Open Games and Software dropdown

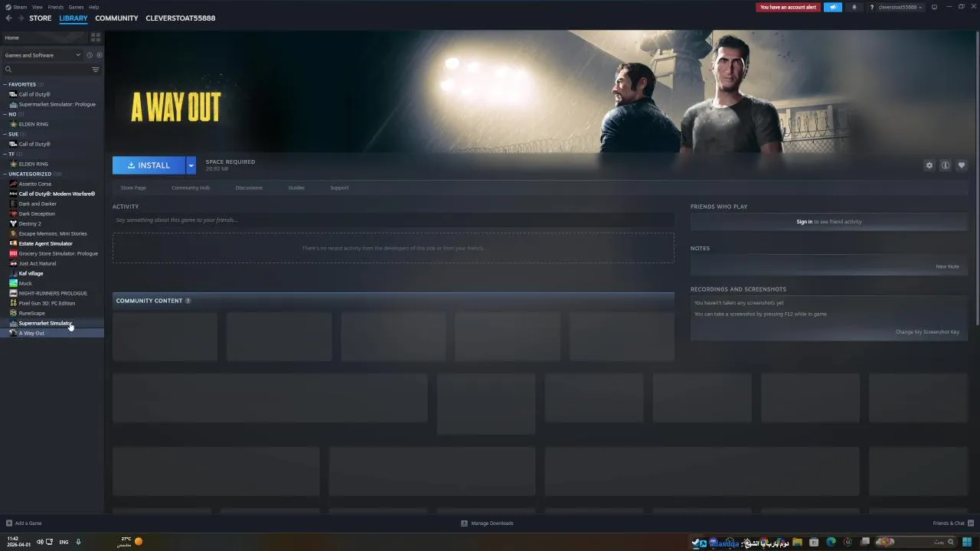click(x=42, y=55)
